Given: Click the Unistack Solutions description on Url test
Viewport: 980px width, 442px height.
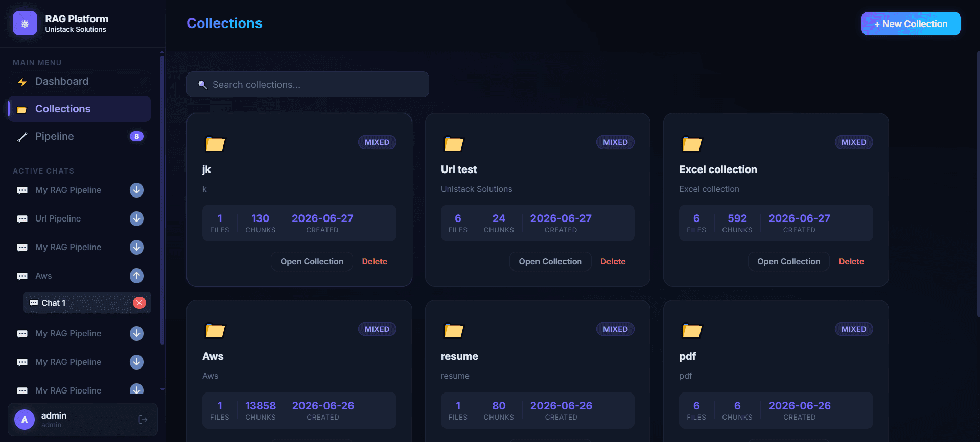Looking at the screenshot, I should (476, 189).
